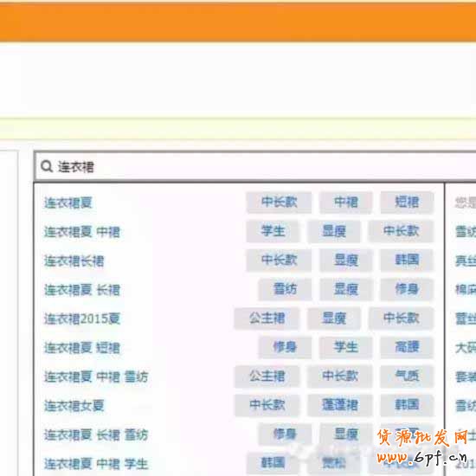Select the 连衣裙夏 中裙 学生 suggestion

point(96,464)
